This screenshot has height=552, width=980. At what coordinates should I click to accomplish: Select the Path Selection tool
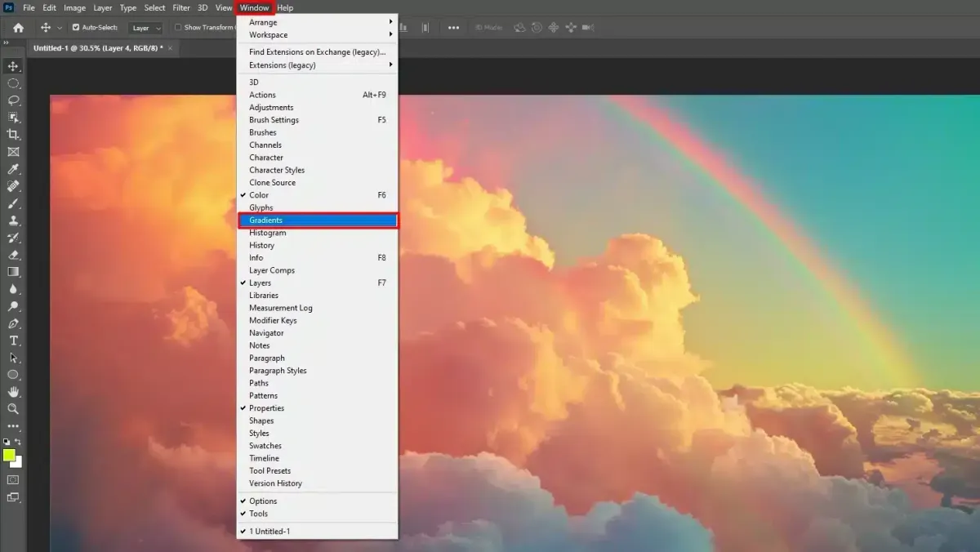(x=13, y=358)
